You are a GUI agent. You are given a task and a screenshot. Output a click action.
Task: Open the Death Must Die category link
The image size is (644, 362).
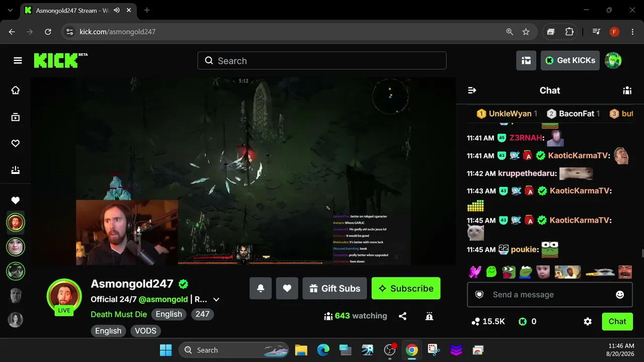pos(119,314)
